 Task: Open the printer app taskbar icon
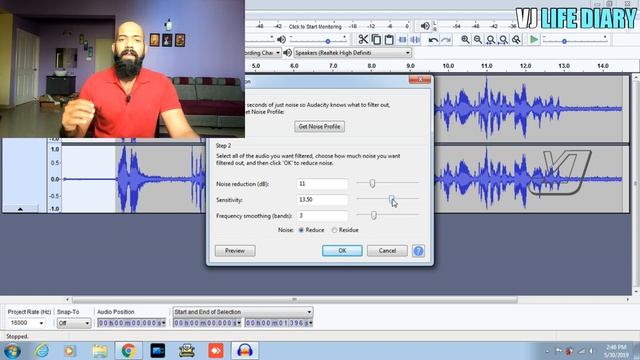coord(187,351)
